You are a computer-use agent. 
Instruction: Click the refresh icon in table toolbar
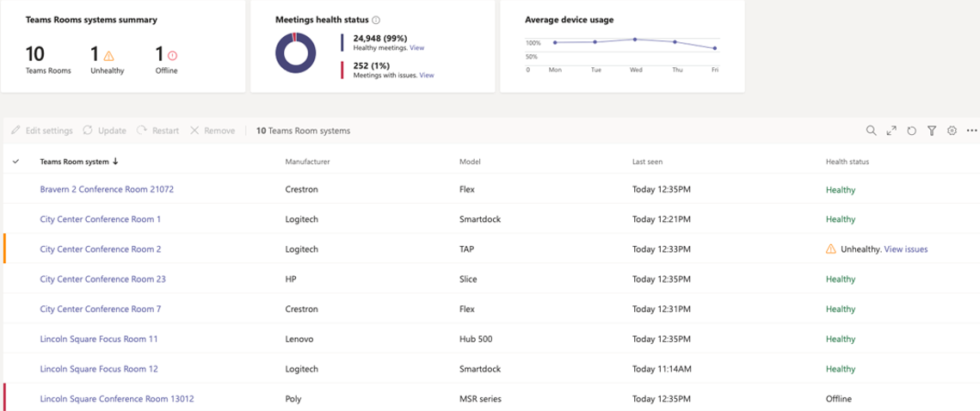pyautogui.click(x=911, y=131)
